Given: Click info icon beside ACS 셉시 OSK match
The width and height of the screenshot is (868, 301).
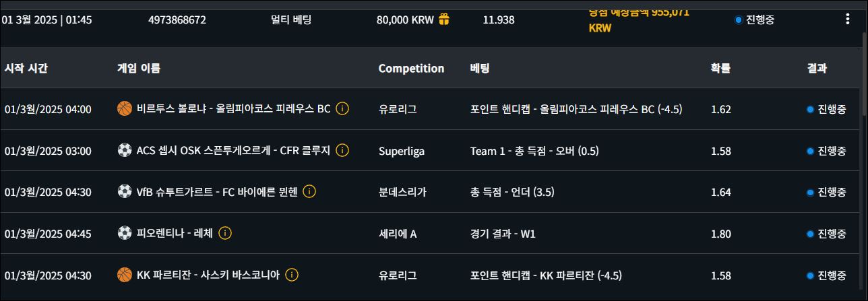Looking at the screenshot, I should click(342, 150).
